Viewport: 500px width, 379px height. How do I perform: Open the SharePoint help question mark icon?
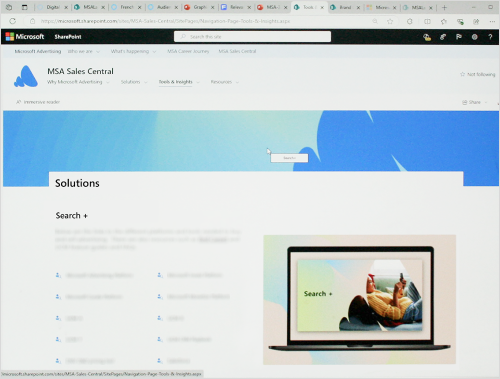[490, 37]
